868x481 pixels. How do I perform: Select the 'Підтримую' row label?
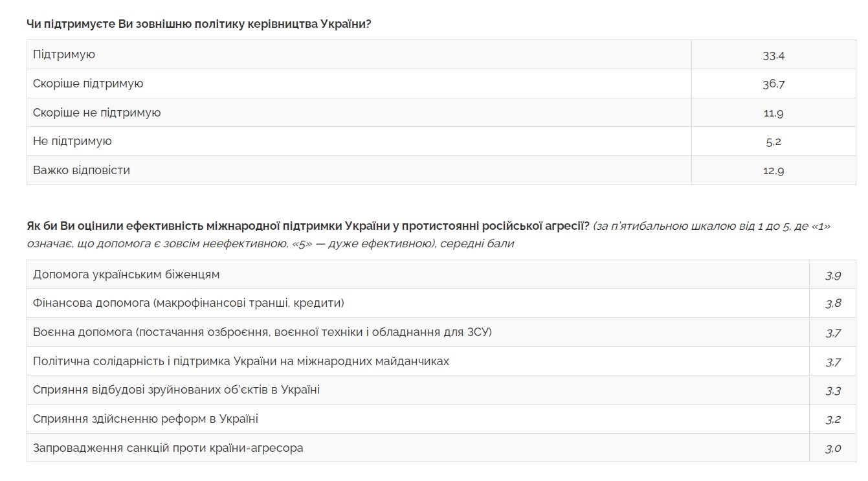click(64, 54)
